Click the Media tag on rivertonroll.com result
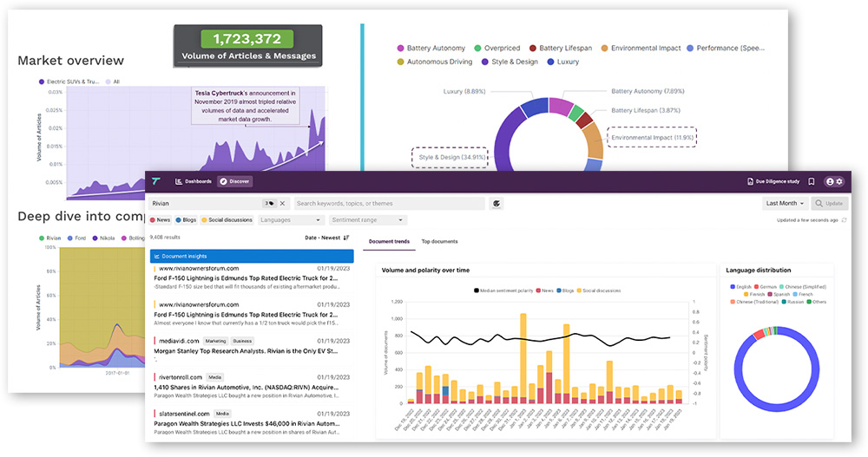868x457 pixels. click(x=214, y=377)
